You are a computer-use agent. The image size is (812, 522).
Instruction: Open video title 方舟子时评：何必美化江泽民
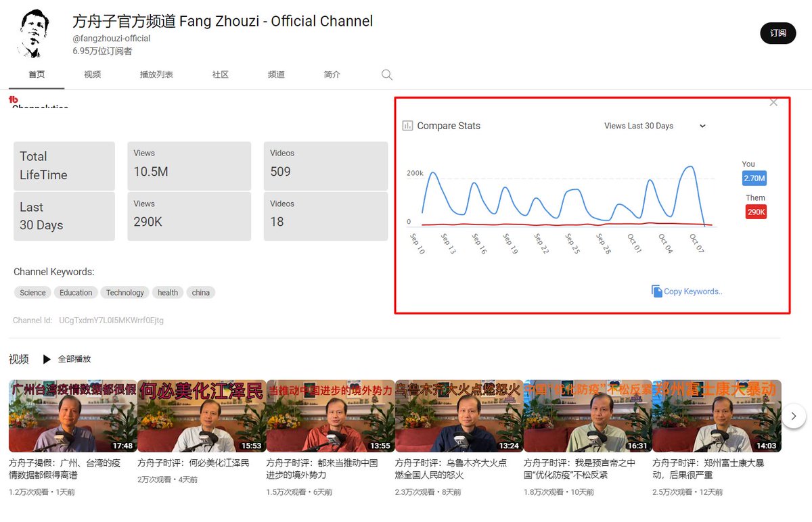coord(194,463)
